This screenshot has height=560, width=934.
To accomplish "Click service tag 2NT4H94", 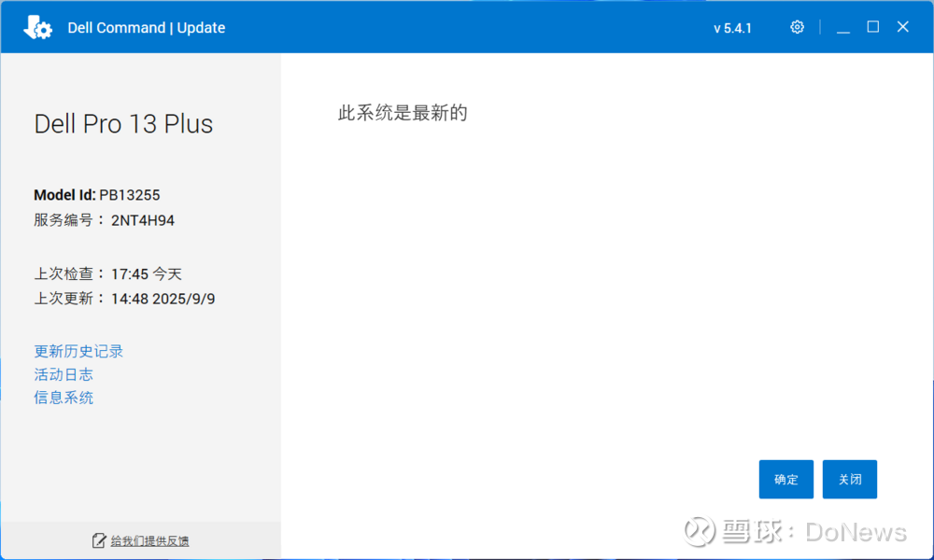I will click(143, 220).
